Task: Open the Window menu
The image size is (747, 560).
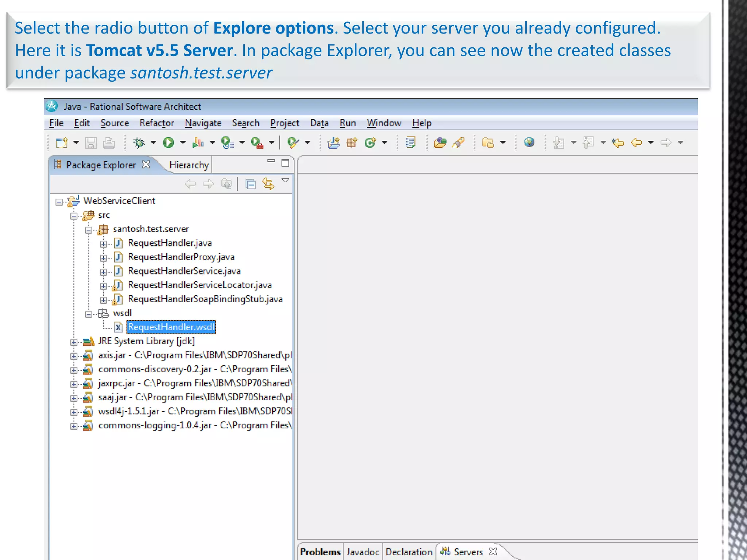Action: pyautogui.click(x=384, y=123)
